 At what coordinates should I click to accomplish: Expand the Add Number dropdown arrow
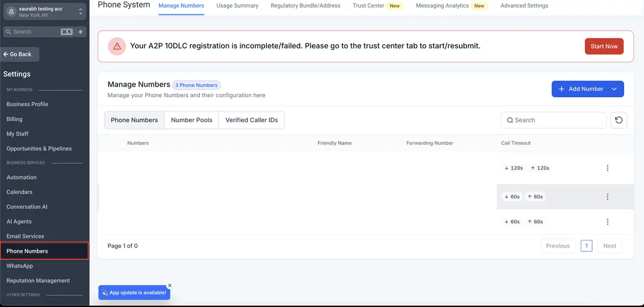pos(614,89)
